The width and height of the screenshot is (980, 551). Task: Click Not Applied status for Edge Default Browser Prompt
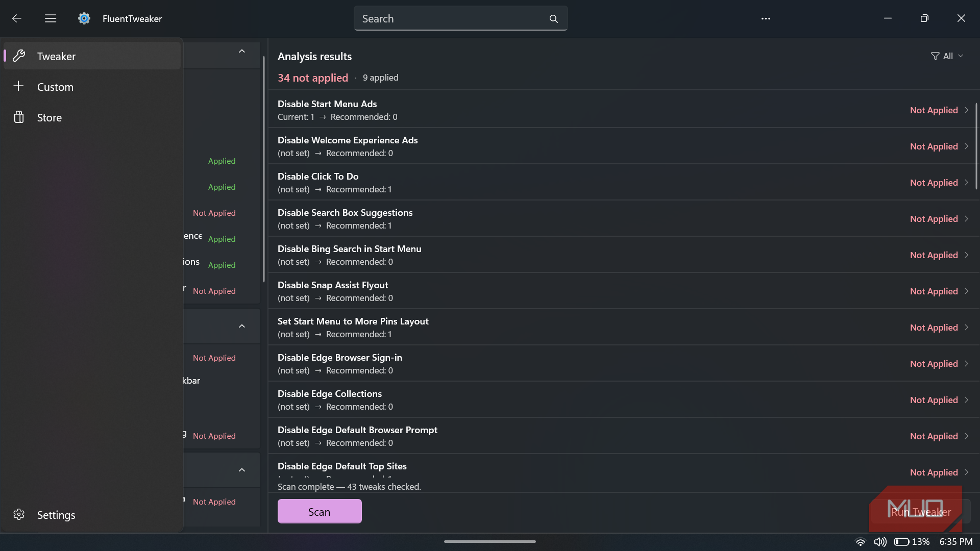pyautogui.click(x=934, y=436)
